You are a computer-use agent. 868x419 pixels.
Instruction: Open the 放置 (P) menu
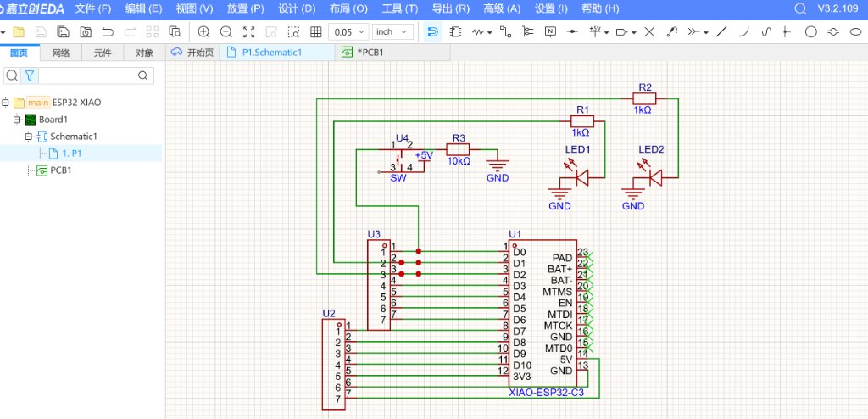pyautogui.click(x=245, y=8)
